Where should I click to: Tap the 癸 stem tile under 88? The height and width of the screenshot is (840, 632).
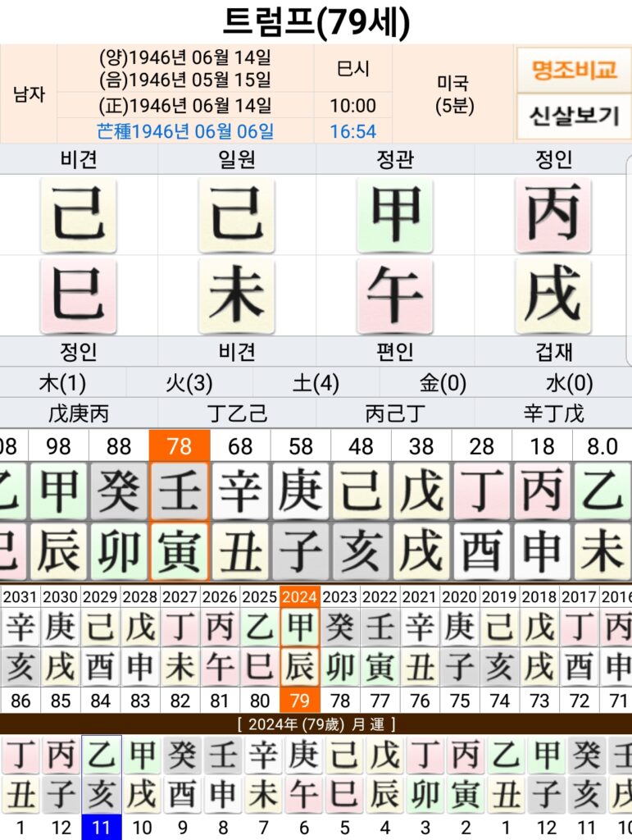(119, 491)
